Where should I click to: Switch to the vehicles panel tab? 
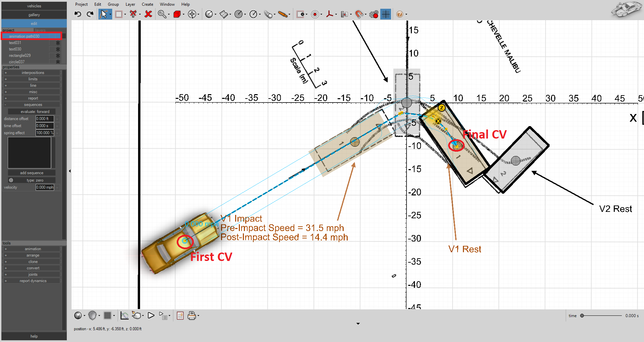34,6
